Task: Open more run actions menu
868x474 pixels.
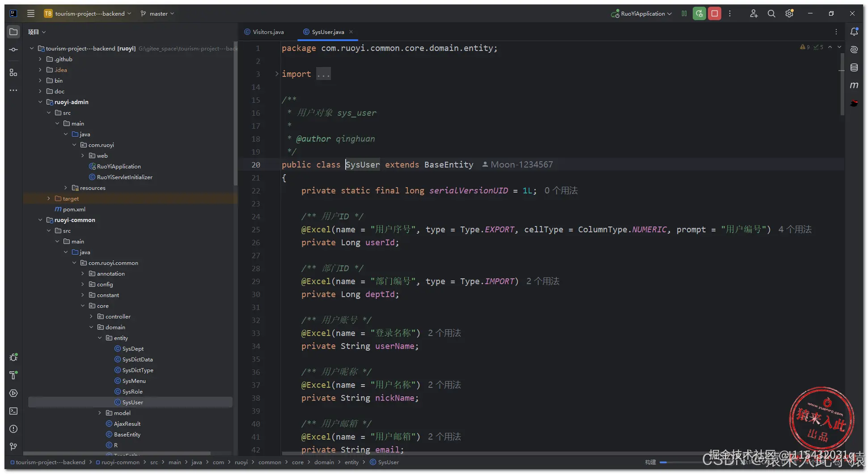Action: point(730,13)
